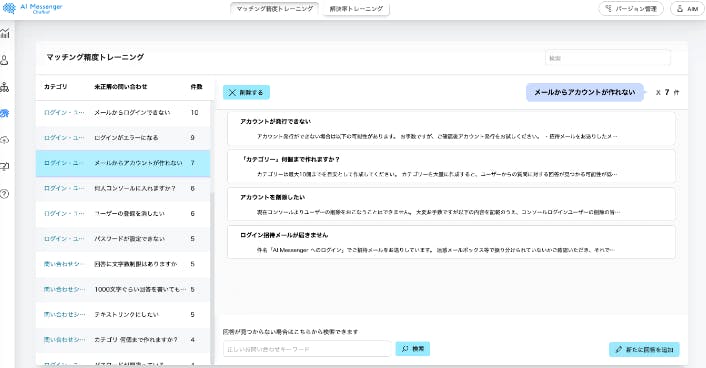This screenshot has width=706, height=368.
Task: Click the 検索 search button
Action: pos(413,349)
